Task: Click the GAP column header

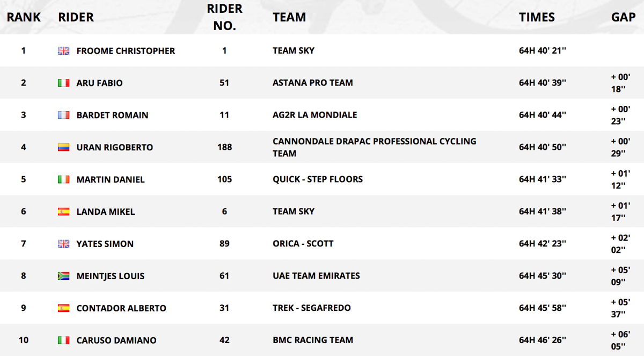Action: click(623, 17)
